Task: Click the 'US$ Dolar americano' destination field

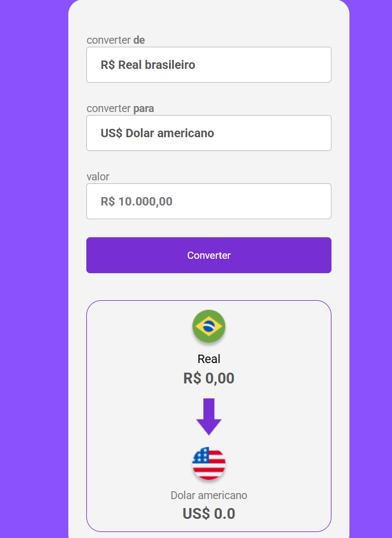Action: tap(209, 133)
